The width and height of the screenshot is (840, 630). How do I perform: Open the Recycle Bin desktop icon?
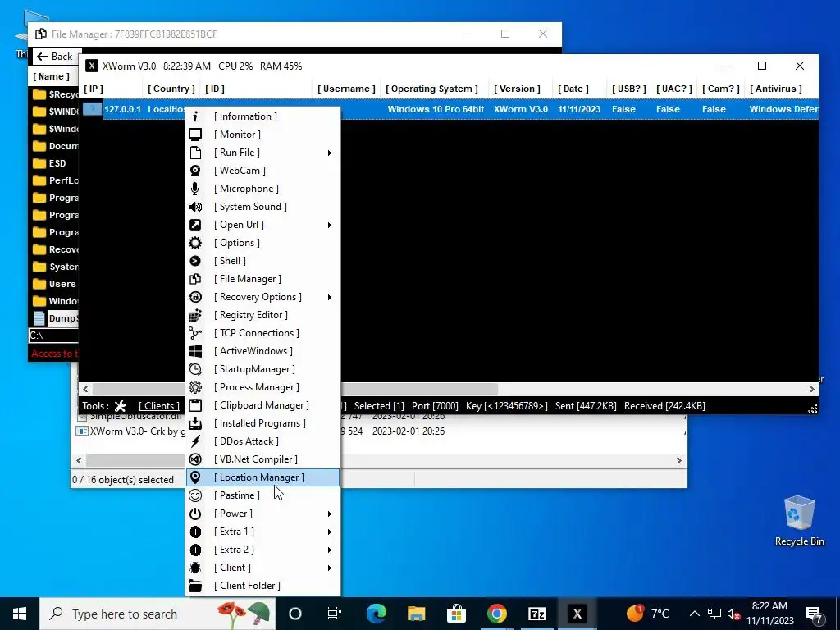pos(799,521)
